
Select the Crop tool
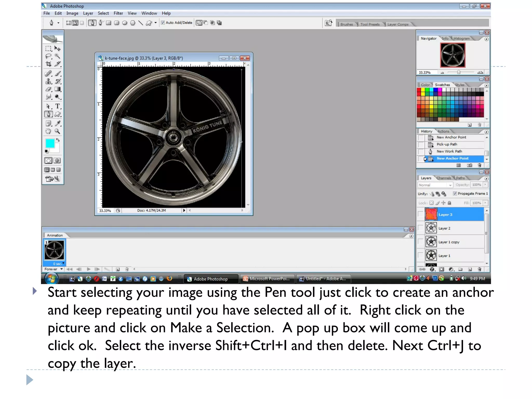coord(48,64)
